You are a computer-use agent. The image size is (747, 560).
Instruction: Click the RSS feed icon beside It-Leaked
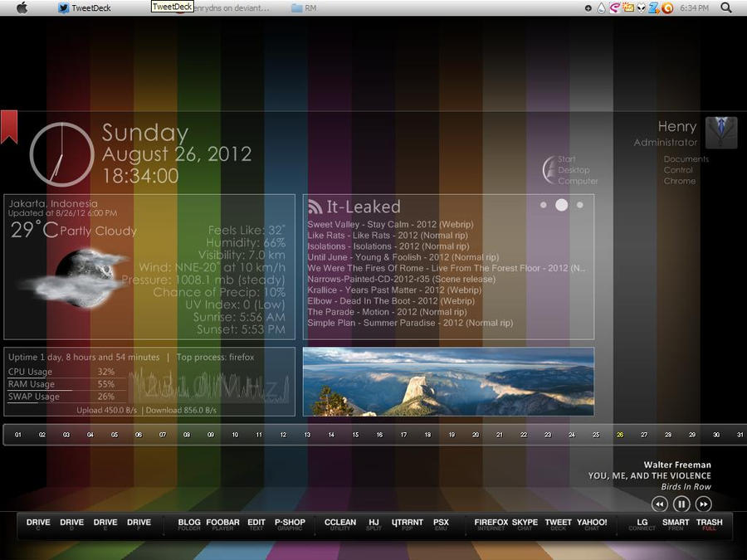click(x=315, y=207)
